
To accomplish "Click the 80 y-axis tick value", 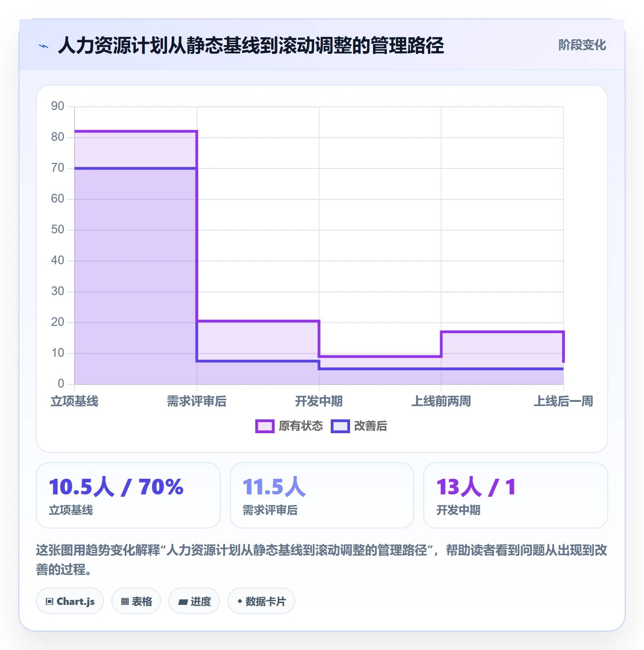I will coord(57,137).
